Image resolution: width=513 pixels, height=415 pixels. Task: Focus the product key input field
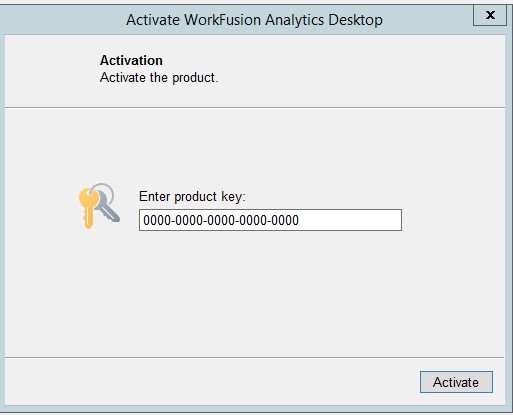(270, 220)
